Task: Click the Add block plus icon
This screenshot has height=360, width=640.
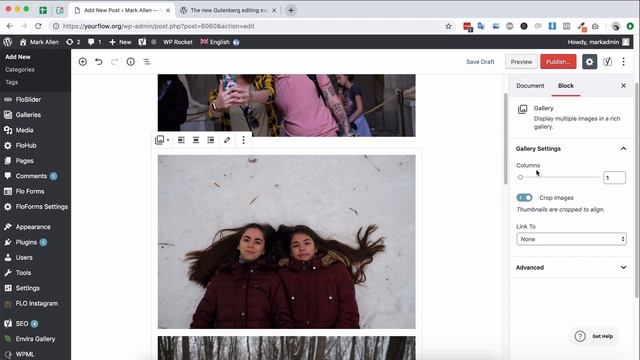Action: [x=82, y=62]
